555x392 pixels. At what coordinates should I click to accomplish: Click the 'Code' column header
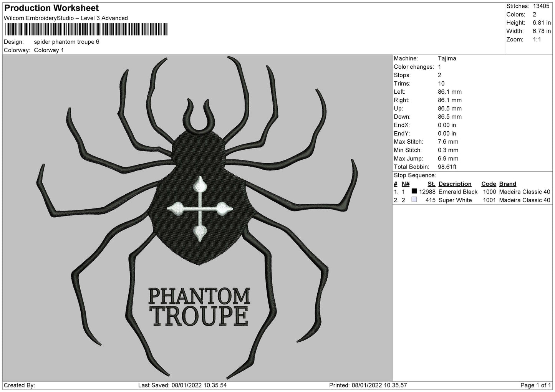pos(489,184)
